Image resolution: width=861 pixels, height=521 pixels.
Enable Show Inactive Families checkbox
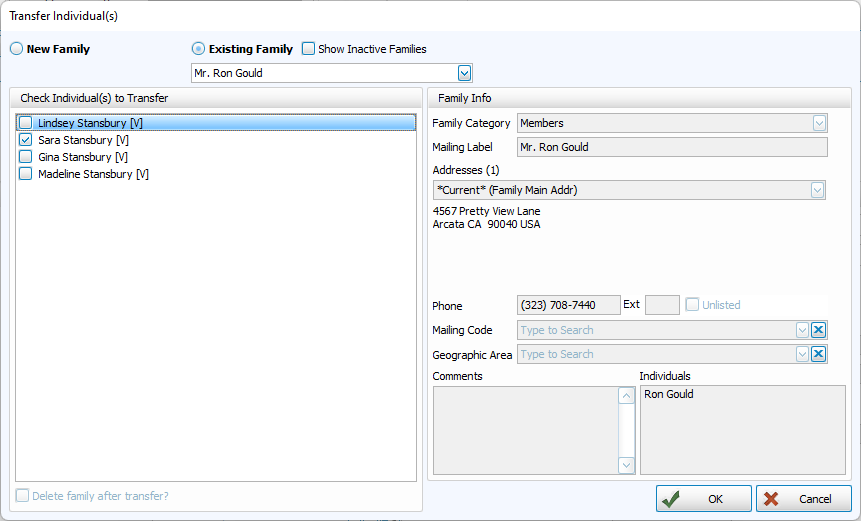[x=309, y=49]
